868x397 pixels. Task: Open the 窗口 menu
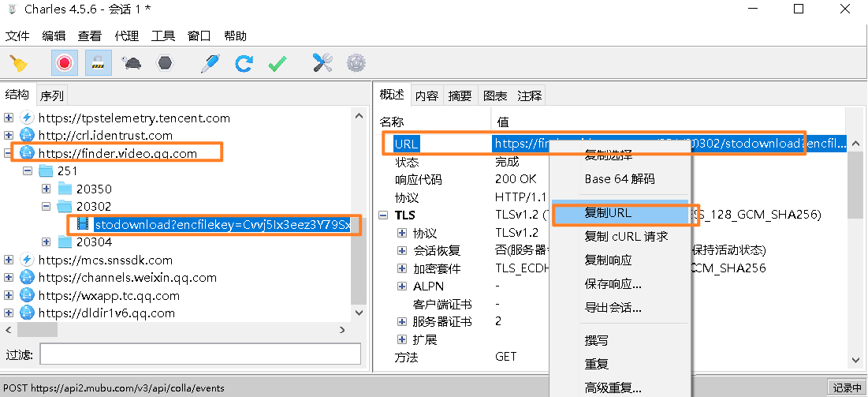click(199, 36)
